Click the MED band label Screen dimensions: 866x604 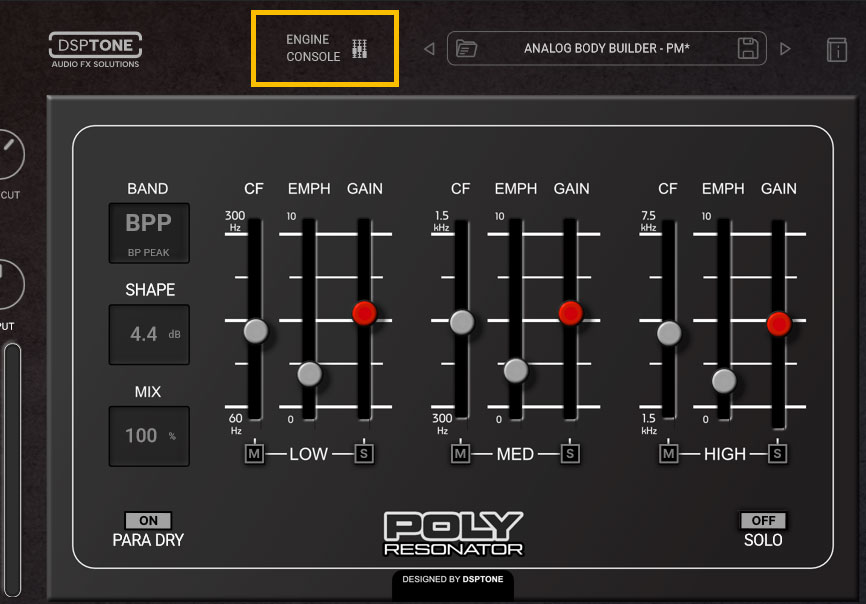tap(515, 454)
